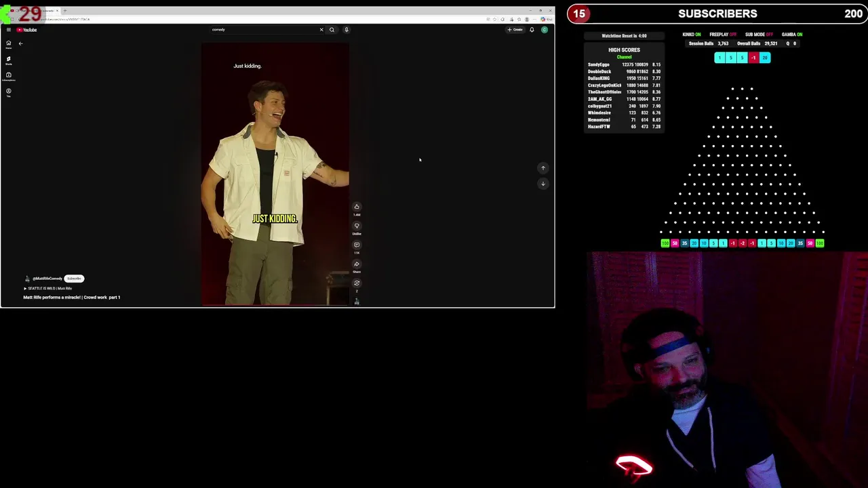
Task: Click the red -1 recent result tile
Action: pos(753,58)
